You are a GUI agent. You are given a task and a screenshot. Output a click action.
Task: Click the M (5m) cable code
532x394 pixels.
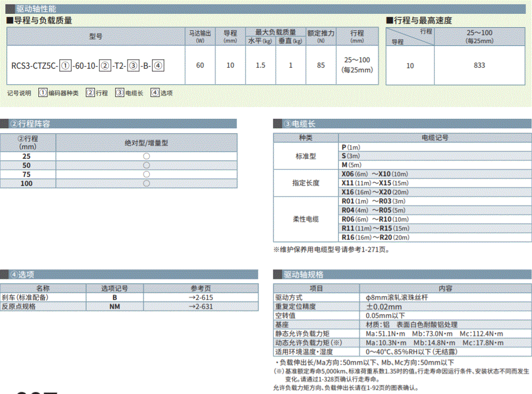[351, 165]
